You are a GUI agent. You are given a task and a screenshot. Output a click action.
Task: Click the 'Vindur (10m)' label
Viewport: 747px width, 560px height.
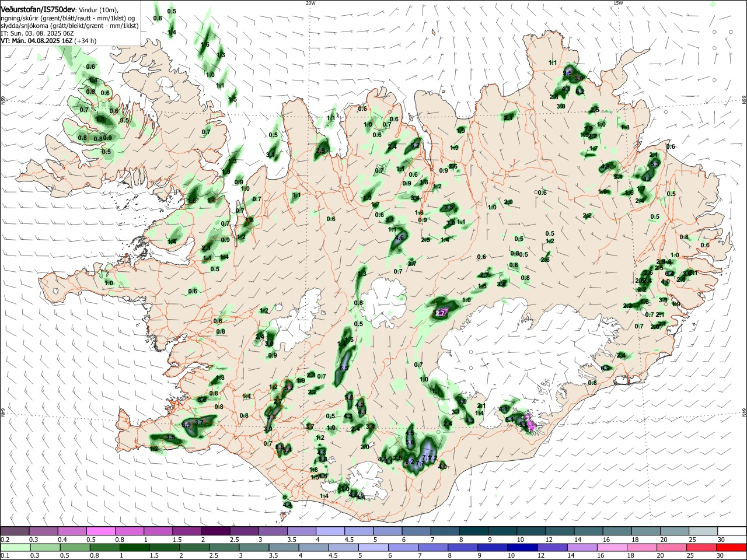[99, 10]
